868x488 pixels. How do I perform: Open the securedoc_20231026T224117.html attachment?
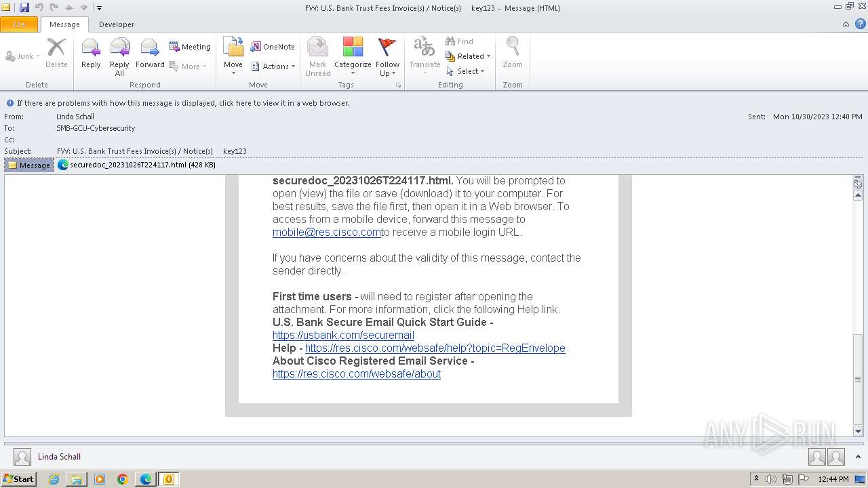tap(137, 165)
